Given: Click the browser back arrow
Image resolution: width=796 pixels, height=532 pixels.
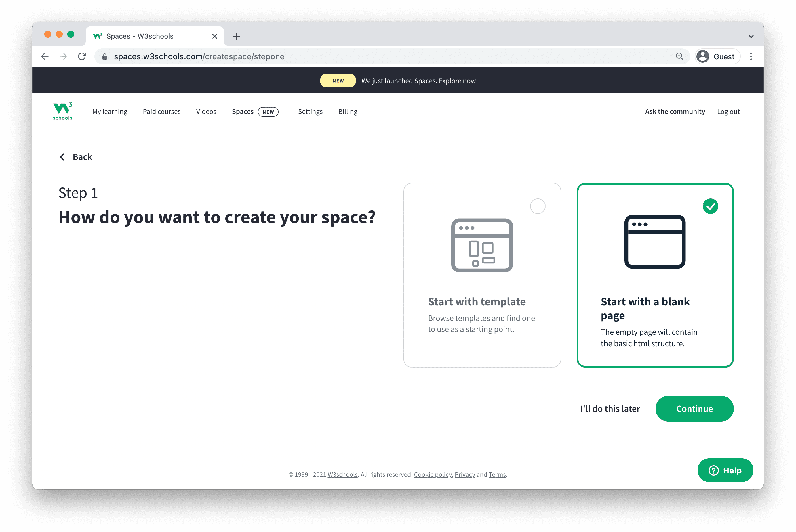Looking at the screenshot, I should (45, 56).
